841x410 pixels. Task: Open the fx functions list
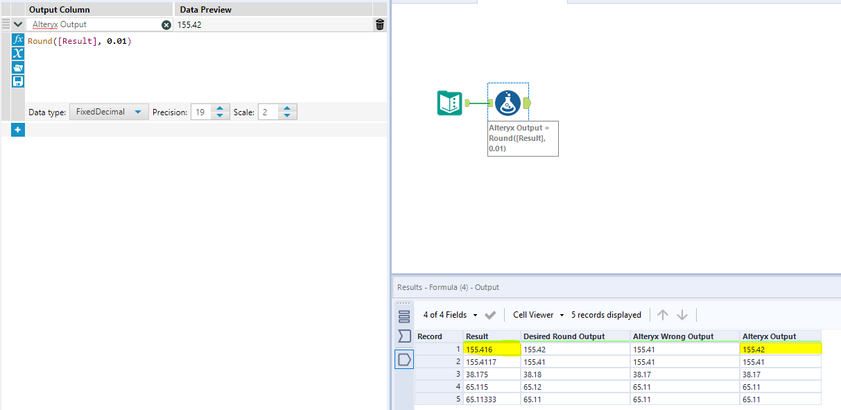point(18,39)
